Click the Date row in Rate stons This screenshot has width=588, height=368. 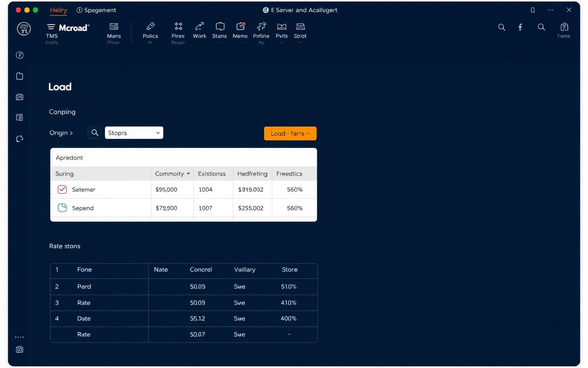click(184, 318)
